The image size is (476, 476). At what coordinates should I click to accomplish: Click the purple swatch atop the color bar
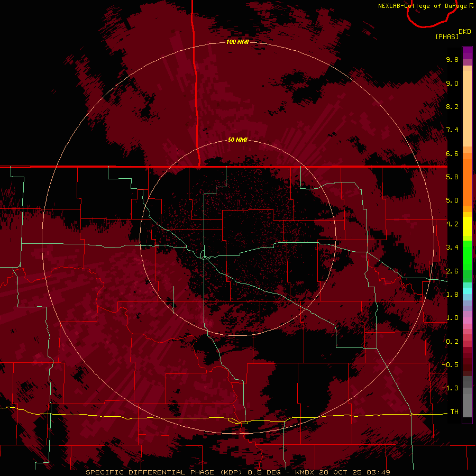[467, 53]
